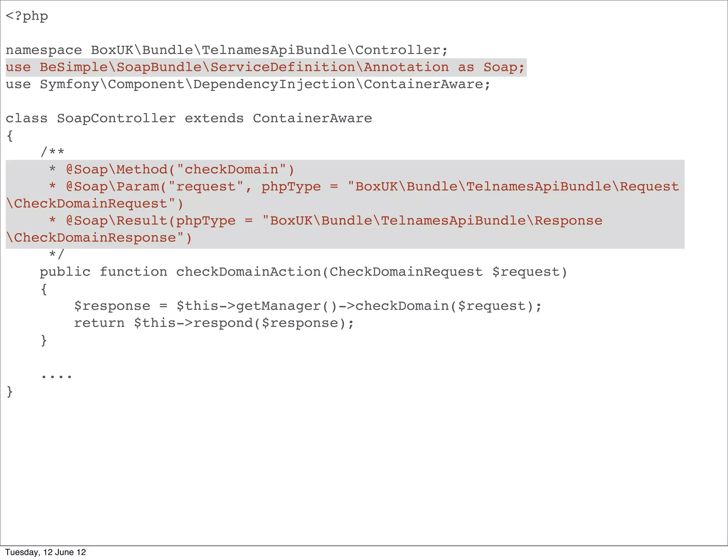This screenshot has height=560, width=728.
Task: Click the @Soap\Method checkDomain annotation
Action: pyautogui.click(x=180, y=169)
